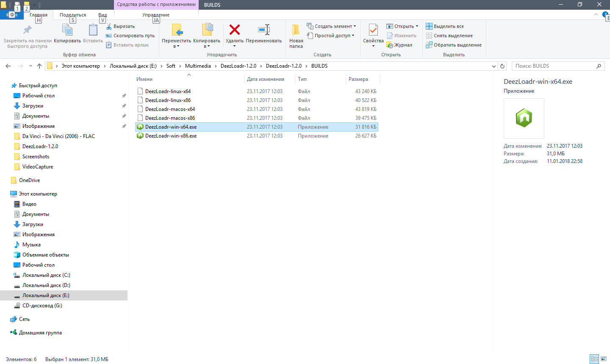
Task: Click the Изменить command
Action: click(402, 36)
